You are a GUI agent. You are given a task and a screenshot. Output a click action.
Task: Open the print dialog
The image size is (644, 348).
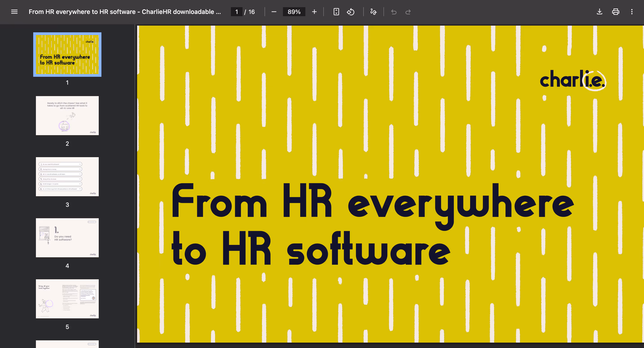(616, 12)
